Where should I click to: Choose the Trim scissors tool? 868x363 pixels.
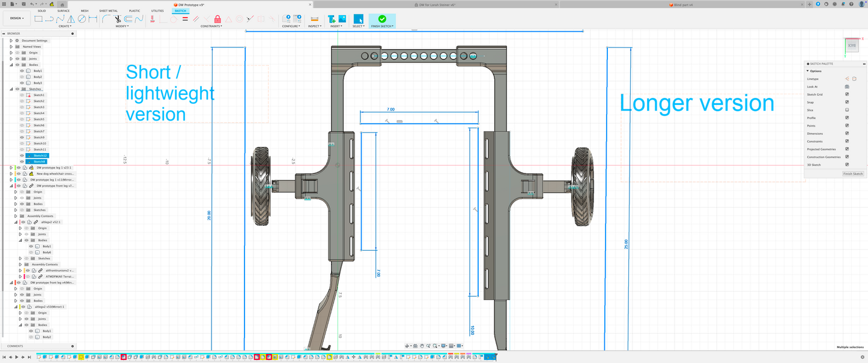(118, 19)
